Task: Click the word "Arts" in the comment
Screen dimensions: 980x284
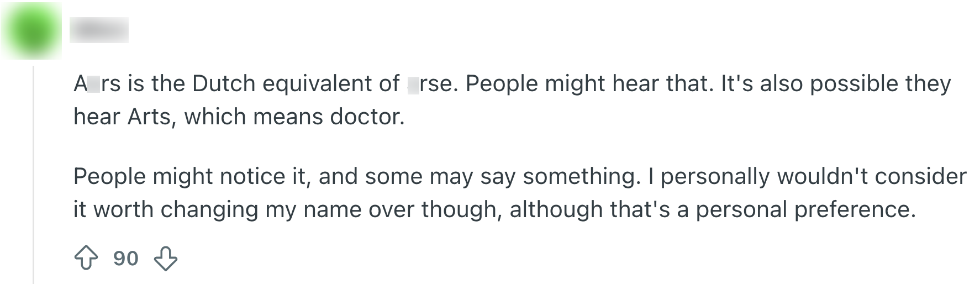Action: tap(148, 117)
